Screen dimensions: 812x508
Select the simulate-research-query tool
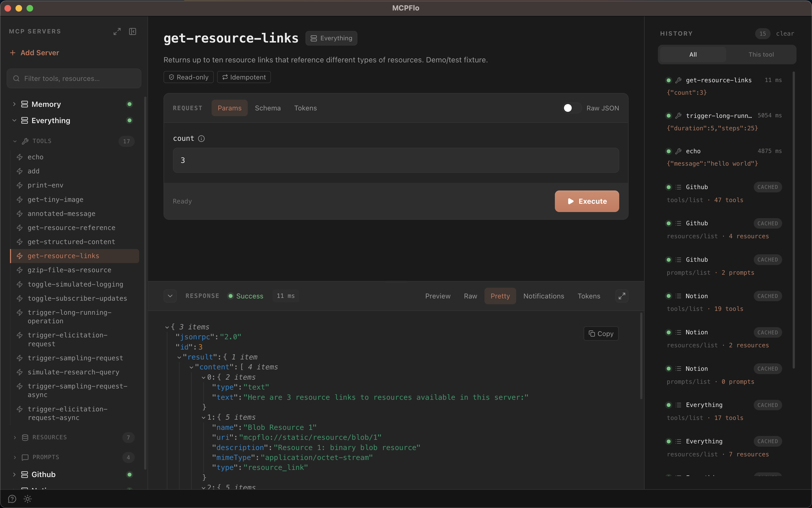click(75, 372)
